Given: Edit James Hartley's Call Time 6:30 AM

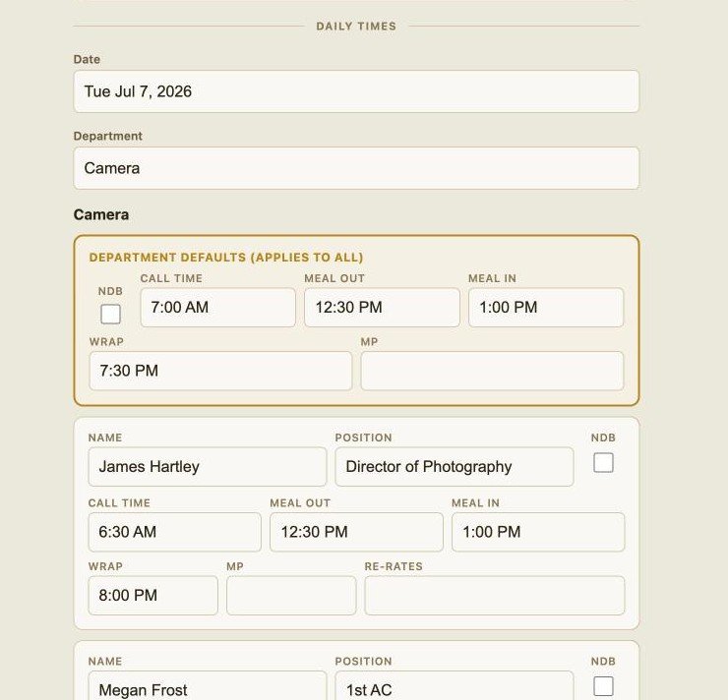Looking at the screenshot, I should tap(174, 532).
